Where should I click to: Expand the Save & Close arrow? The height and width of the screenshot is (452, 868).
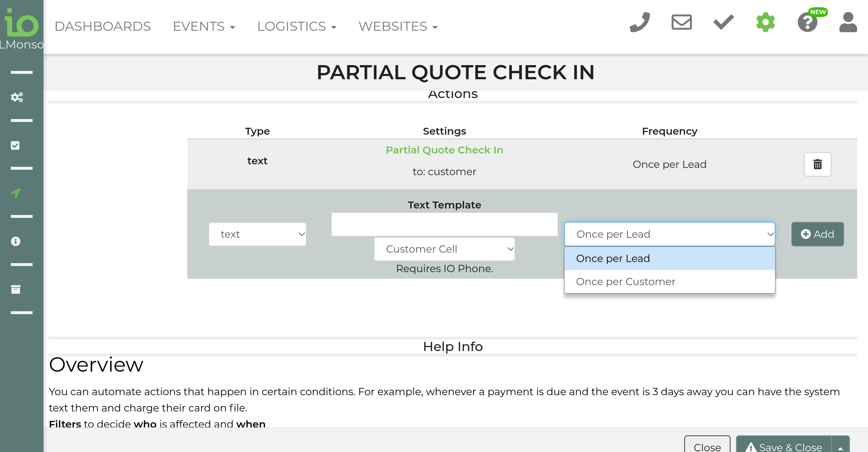pyautogui.click(x=841, y=447)
